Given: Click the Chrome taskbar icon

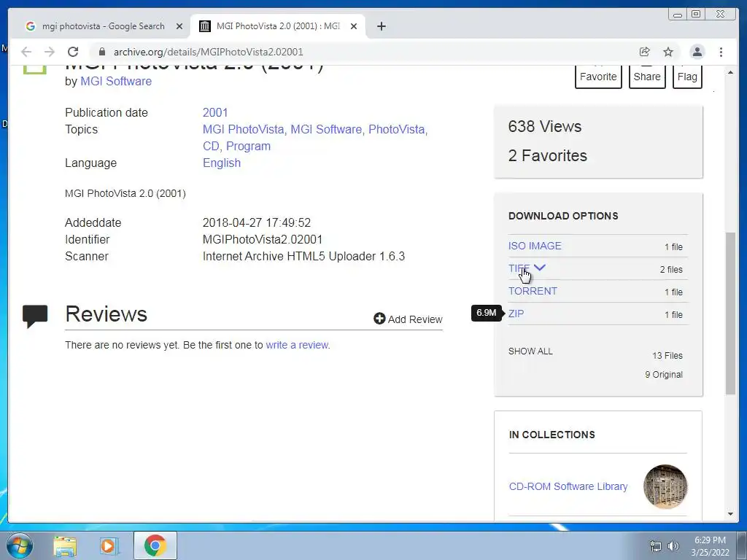Looking at the screenshot, I should (x=155, y=545).
